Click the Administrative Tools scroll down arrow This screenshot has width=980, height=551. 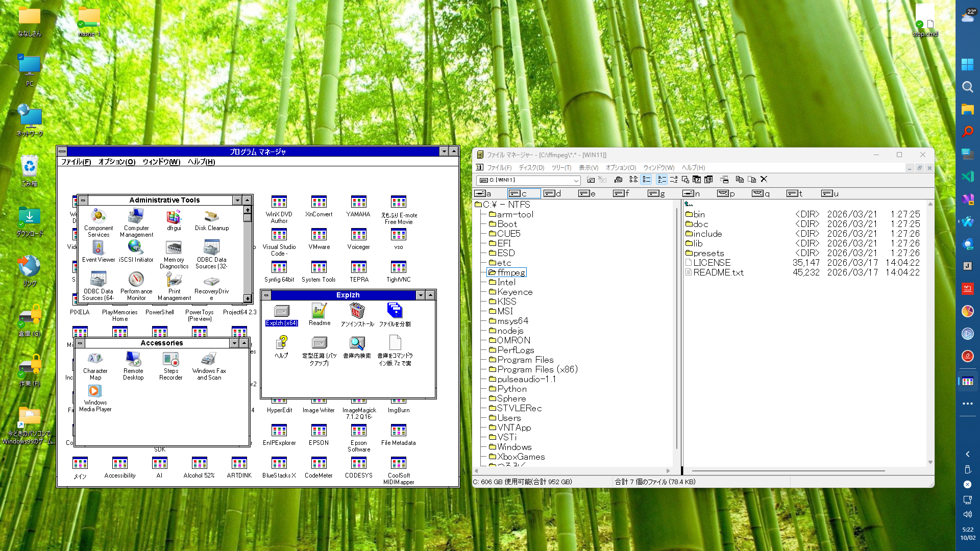tap(248, 298)
